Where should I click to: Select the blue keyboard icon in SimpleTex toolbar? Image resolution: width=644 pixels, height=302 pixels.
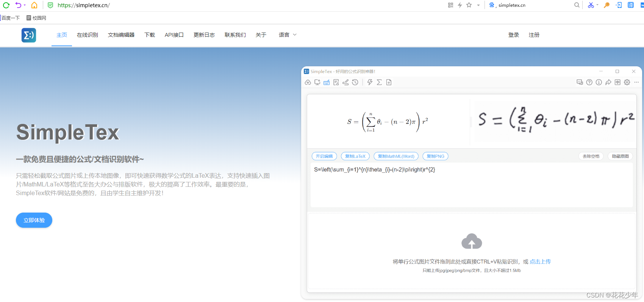pos(327,82)
